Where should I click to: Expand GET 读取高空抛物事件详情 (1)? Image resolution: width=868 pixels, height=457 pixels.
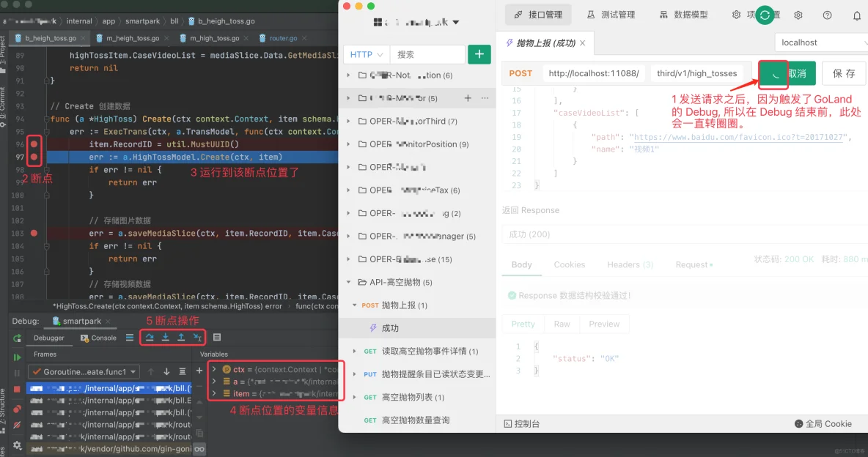coord(354,352)
